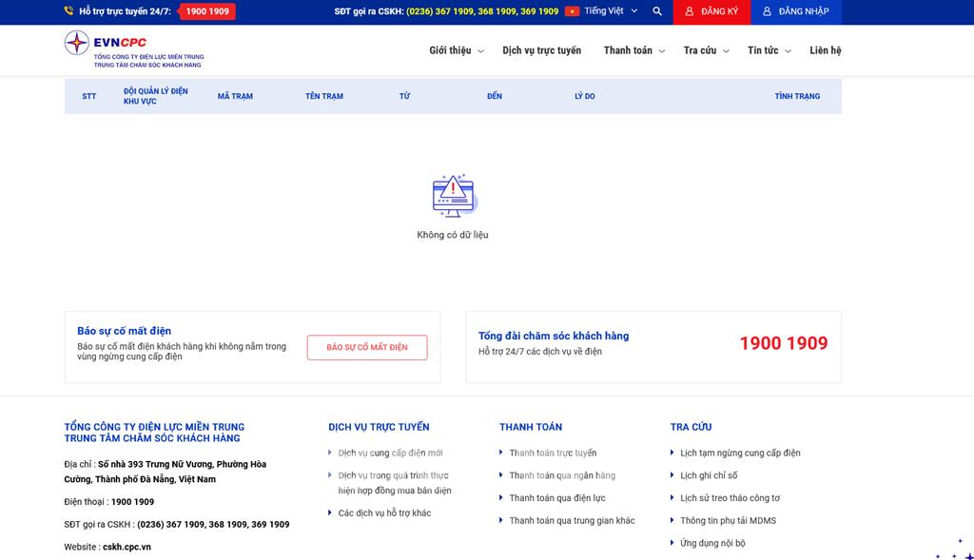Image resolution: width=974 pixels, height=560 pixels.
Task: Click the user icon beside ĐĂNG KÝ
Action: [690, 11]
